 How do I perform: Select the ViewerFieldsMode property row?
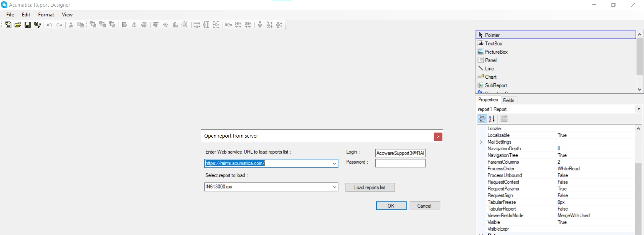(x=556, y=216)
